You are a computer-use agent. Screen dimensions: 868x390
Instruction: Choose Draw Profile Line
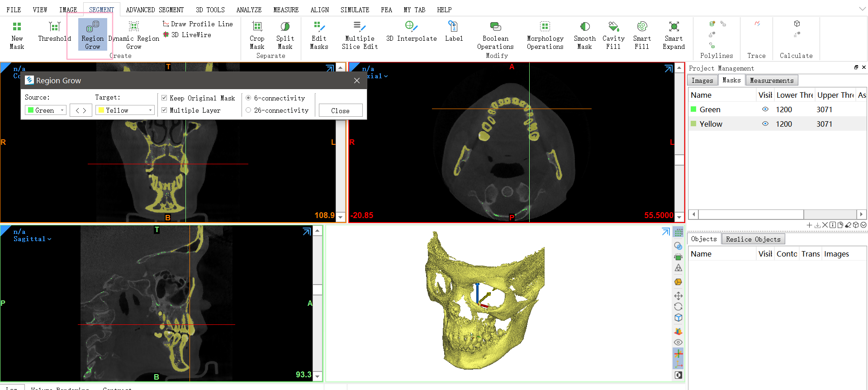(x=198, y=24)
